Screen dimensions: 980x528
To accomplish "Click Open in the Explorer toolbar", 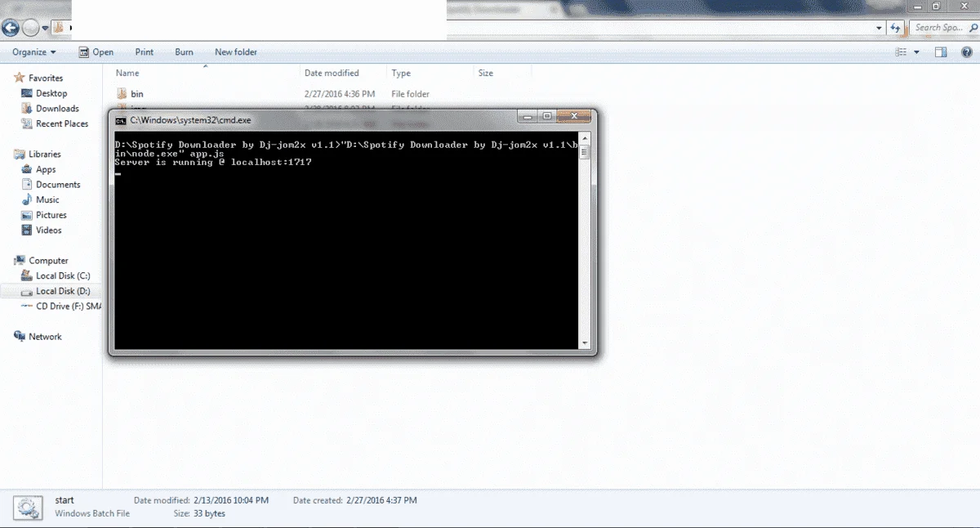I will pyautogui.click(x=96, y=52).
